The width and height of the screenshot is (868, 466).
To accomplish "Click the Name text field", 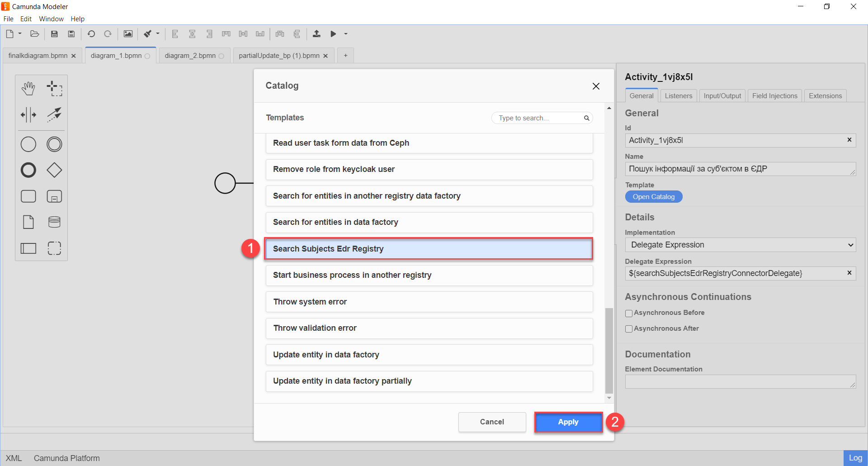I will click(741, 169).
